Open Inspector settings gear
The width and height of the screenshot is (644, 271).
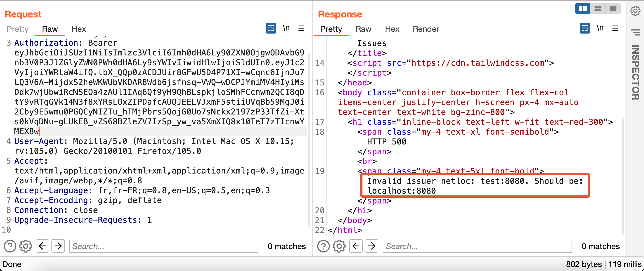tap(635, 11)
